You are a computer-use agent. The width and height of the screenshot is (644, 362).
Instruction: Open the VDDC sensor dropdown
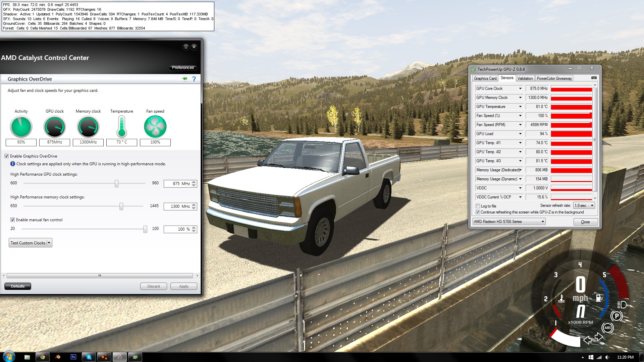coord(520,188)
